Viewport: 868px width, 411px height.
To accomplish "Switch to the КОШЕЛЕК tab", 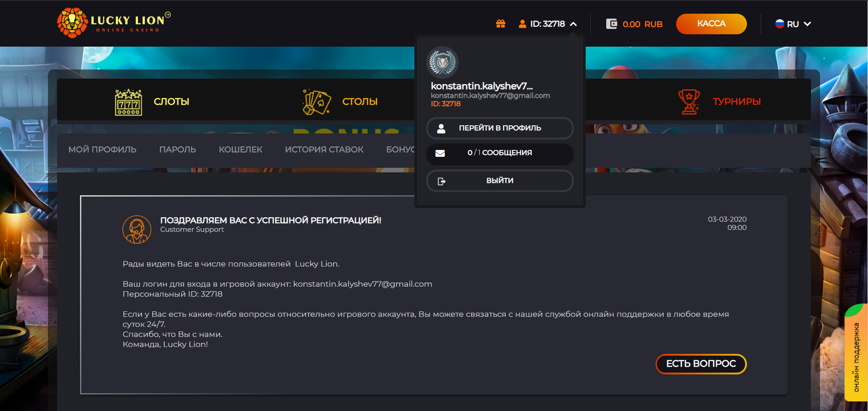I will tap(241, 149).
